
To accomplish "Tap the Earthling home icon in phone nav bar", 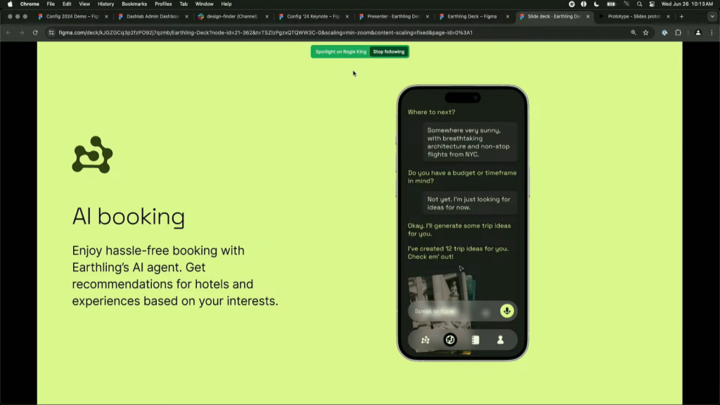I will [425, 340].
